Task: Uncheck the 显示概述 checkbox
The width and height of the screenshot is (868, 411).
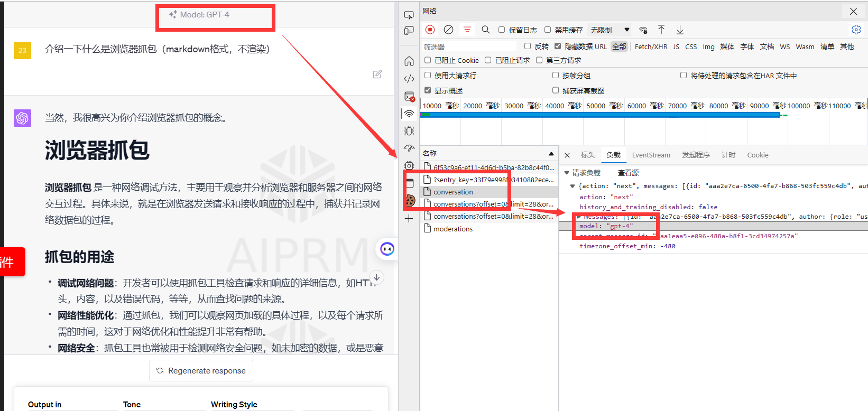Action: (428, 90)
